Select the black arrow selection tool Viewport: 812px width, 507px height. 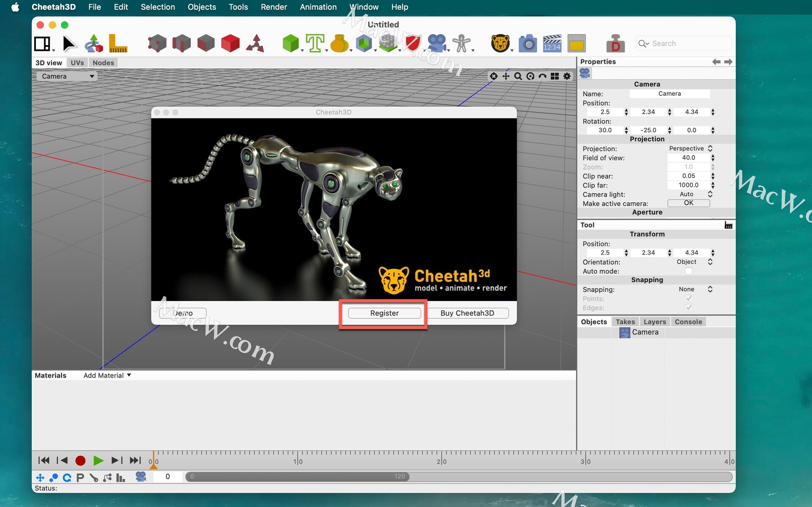69,44
